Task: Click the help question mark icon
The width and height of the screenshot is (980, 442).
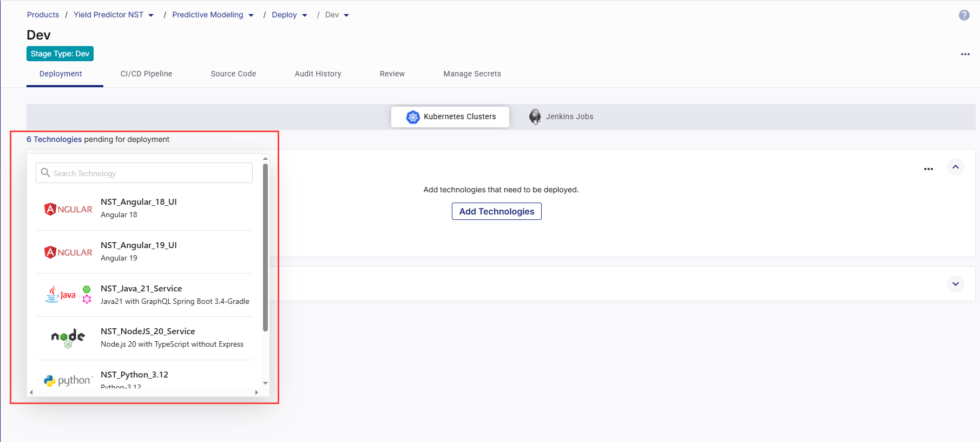Action: coord(964,15)
